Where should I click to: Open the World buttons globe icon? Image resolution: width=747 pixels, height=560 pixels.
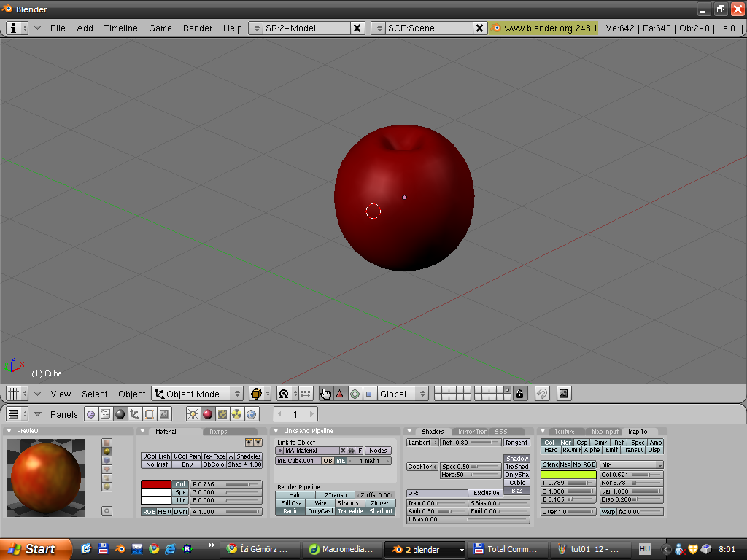coord(252,414)
